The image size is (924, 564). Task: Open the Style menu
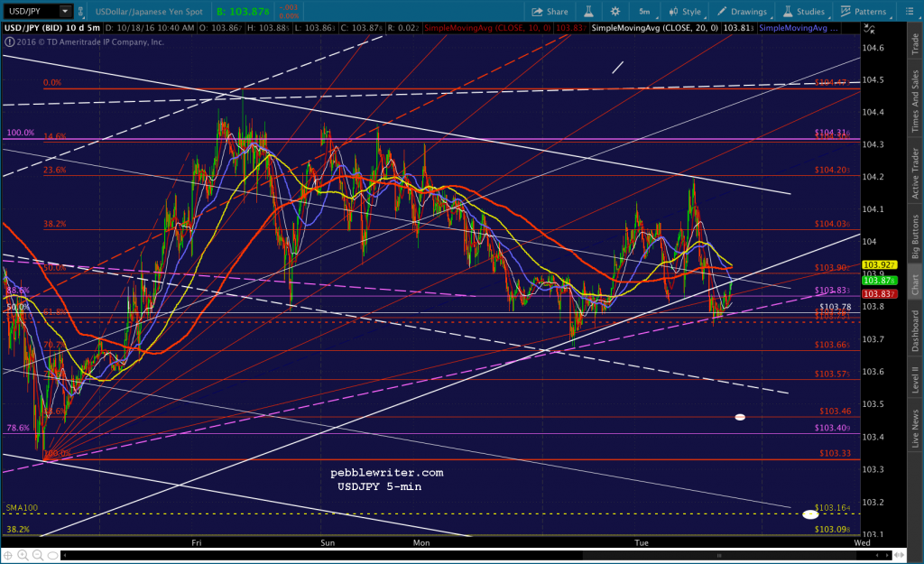[685, 12]
